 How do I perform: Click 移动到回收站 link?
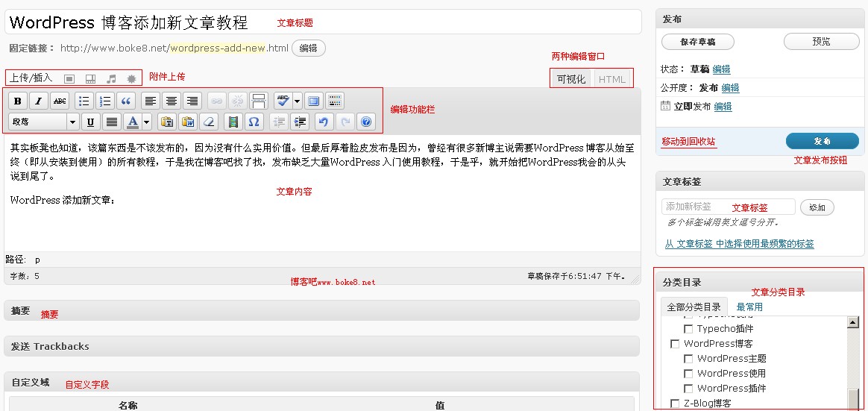[x=688, y=142]
